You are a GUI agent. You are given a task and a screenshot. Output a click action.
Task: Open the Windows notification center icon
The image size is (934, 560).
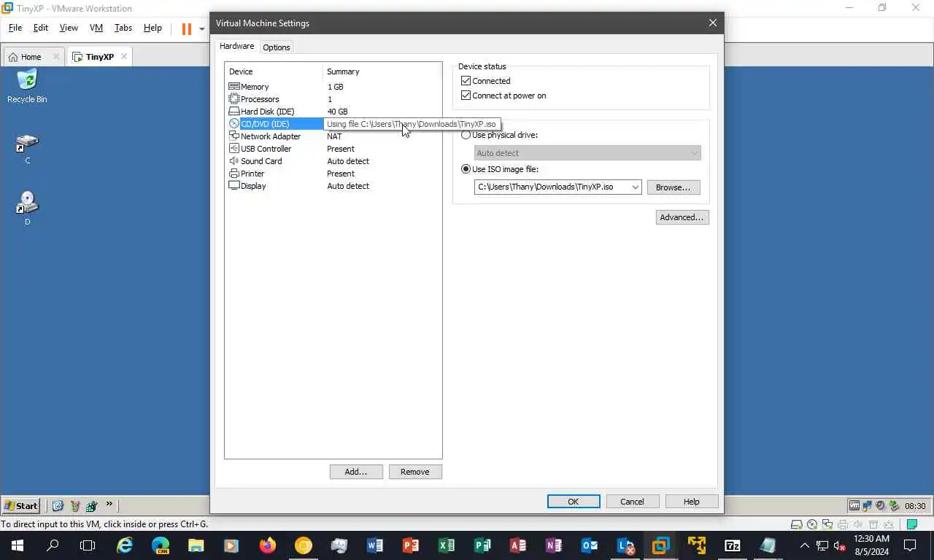click(x=910, y=545)
